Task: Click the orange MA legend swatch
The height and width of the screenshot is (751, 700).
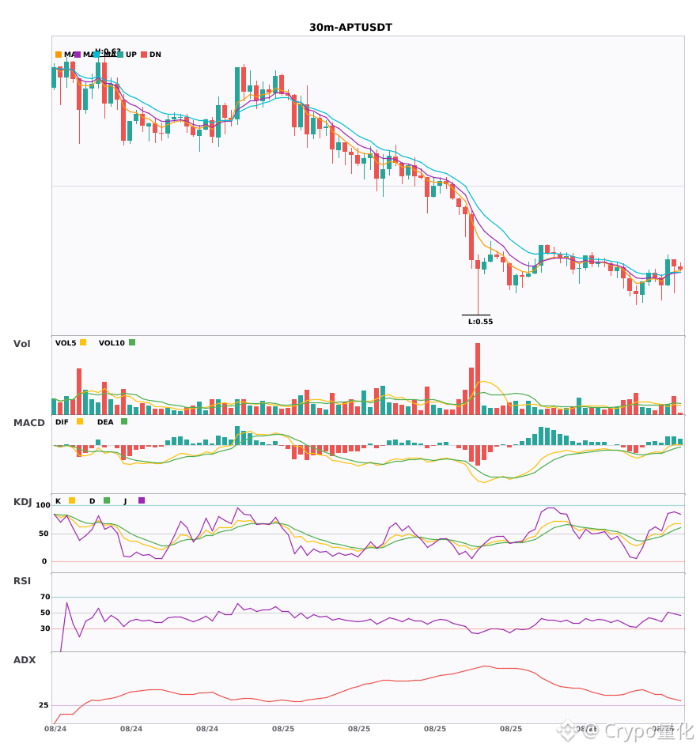Action: point(59,55)
